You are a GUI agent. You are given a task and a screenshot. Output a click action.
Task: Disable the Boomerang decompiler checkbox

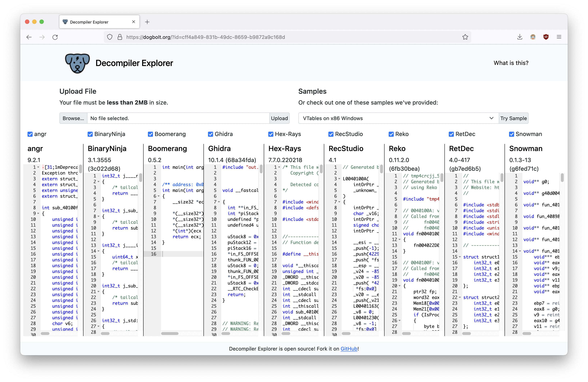tap(150, 134)
